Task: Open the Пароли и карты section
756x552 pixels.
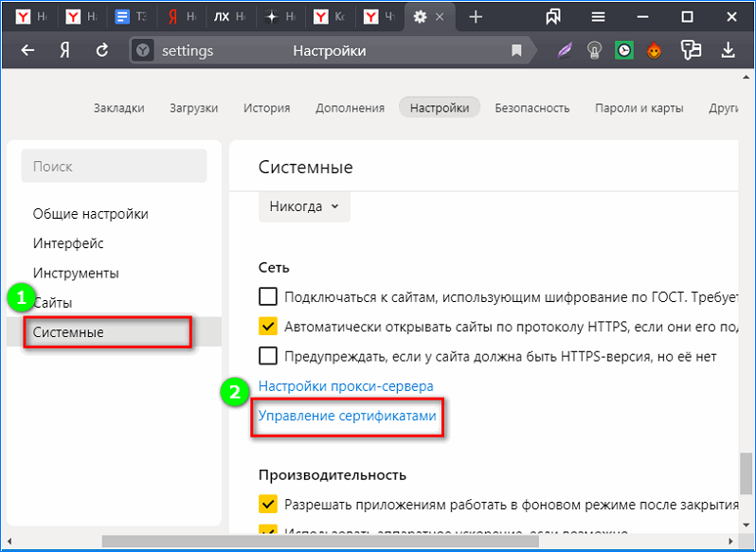Action: (639, 108)
